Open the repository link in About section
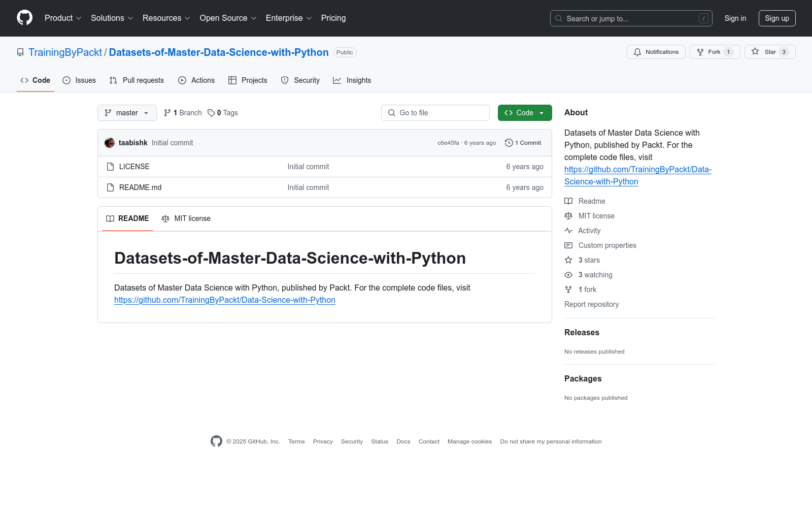 (638, 175)
